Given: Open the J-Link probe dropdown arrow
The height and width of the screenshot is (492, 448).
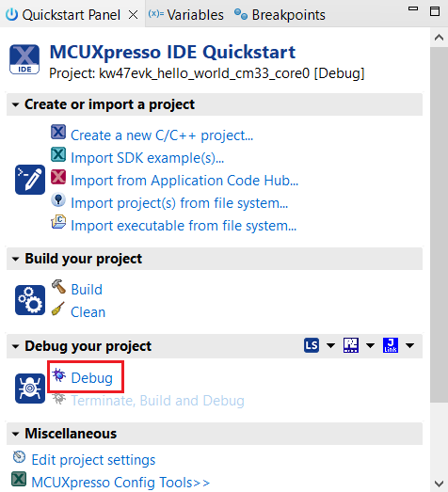Looking at the screenshot, I should pos(409,346).
